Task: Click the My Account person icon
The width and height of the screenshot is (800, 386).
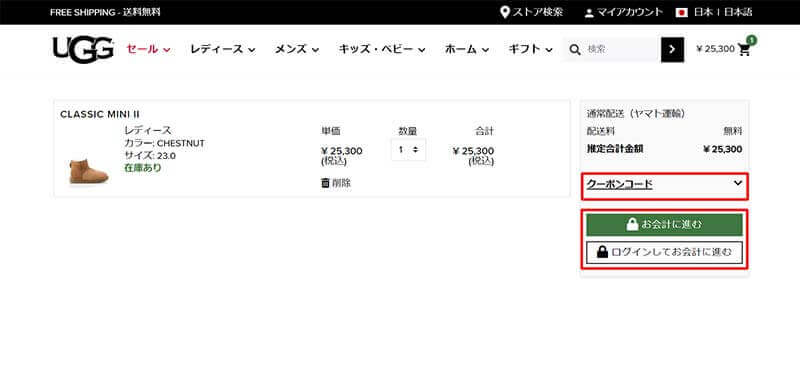Action: coord(589,13)
